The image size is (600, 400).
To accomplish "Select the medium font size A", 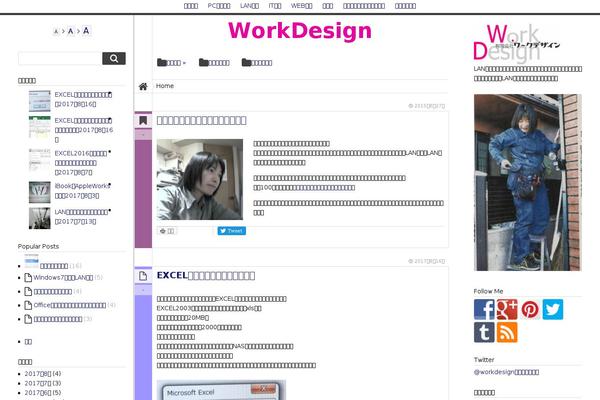I will point(70,31).
